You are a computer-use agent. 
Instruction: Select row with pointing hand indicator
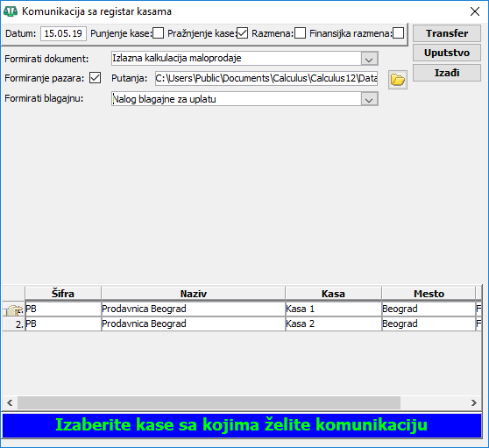tap(14, 309)
